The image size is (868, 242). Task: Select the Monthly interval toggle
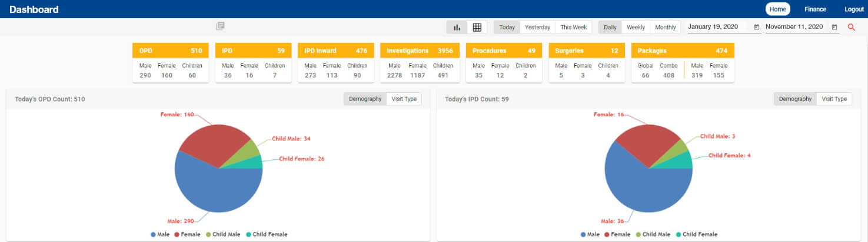666,27
